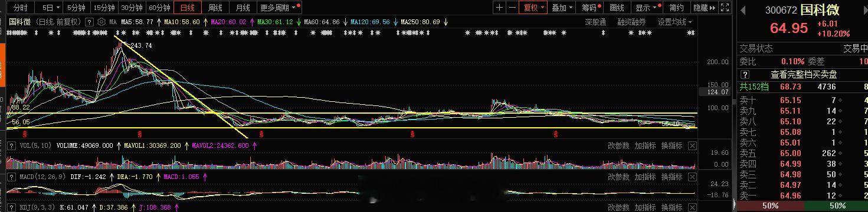The height and width of the screenshot is (212, 868).
Task: Collapse right panel with divider arrow
Action: (735, 205)
